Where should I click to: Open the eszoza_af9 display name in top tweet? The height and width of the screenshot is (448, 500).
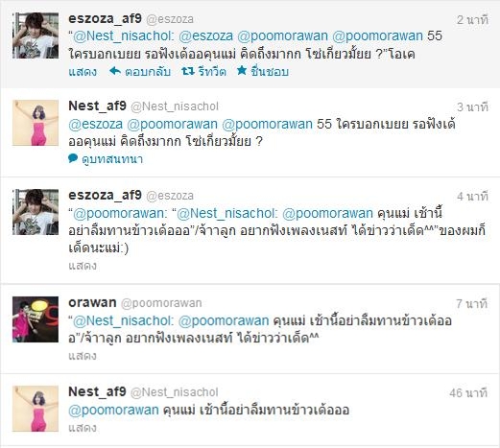(105, 18)
